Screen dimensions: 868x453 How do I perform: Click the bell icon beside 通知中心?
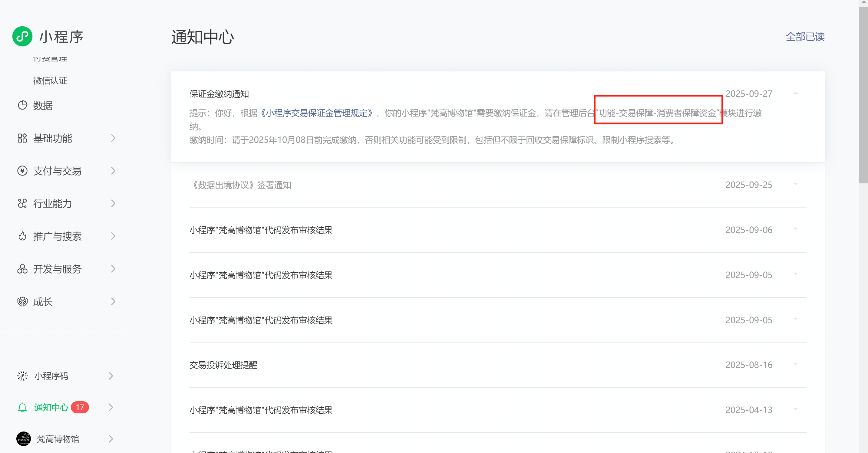[x=22, y=407]
